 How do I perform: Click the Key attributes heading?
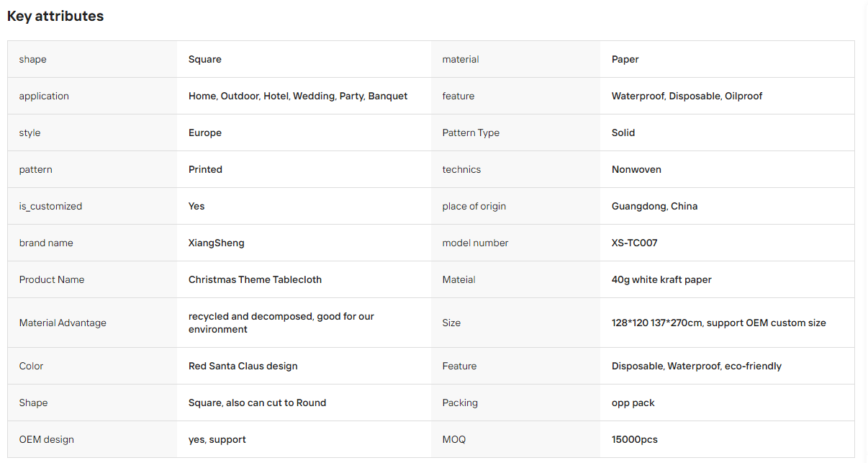click(x=55, y=16)
